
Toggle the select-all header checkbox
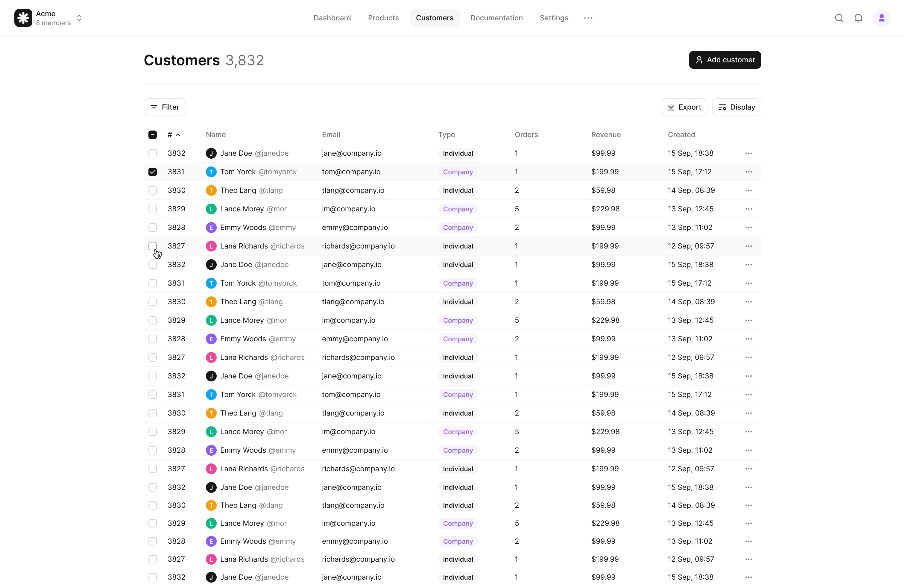[153, 135]
